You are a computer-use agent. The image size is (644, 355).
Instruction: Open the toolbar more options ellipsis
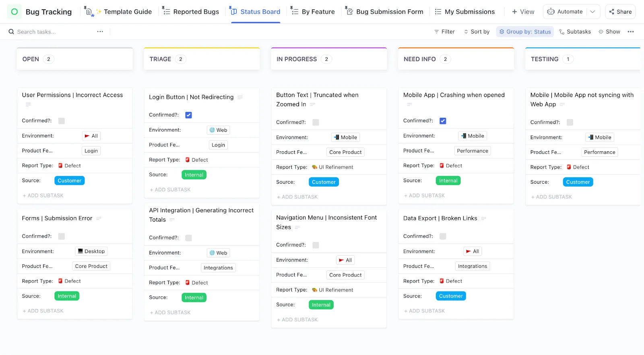point(631,32)
